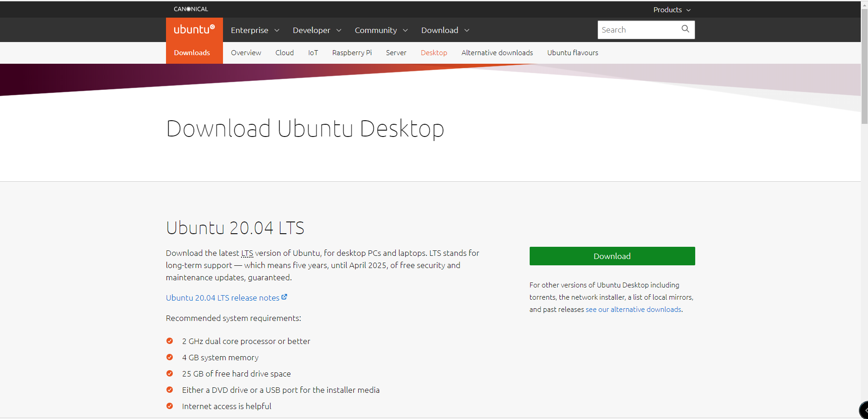Open the Products dropdown
Viewport: 868px width, 419px height.
672,9
